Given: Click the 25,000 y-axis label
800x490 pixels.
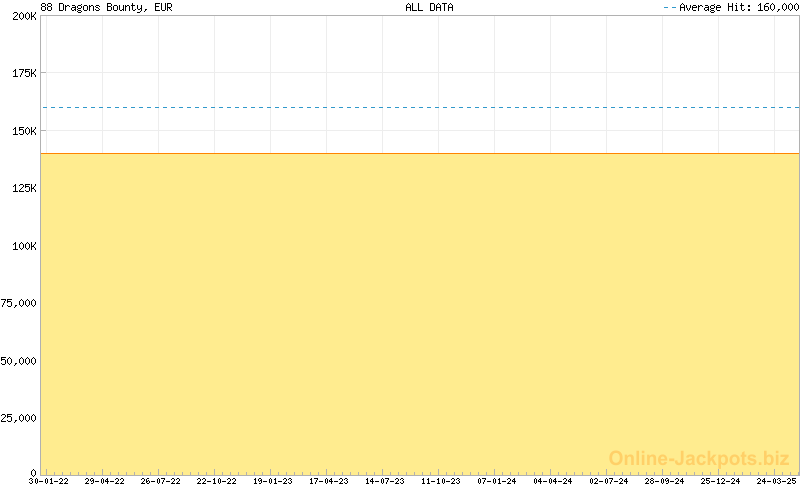Looking at the screenshot, I should tap(20, 417).
